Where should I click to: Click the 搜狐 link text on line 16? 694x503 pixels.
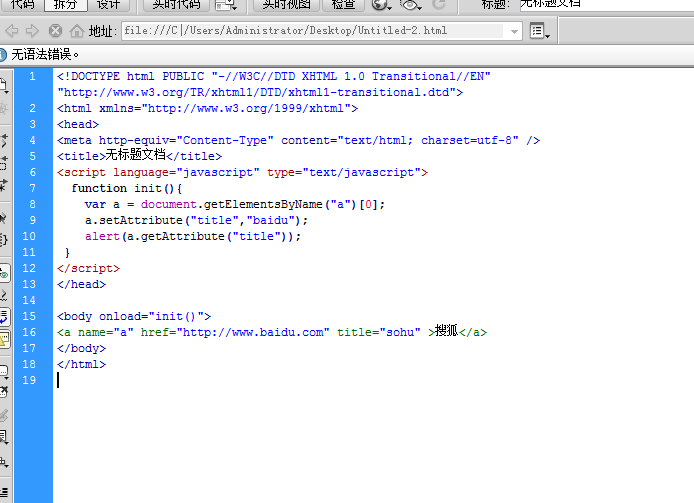coord(447,330)
